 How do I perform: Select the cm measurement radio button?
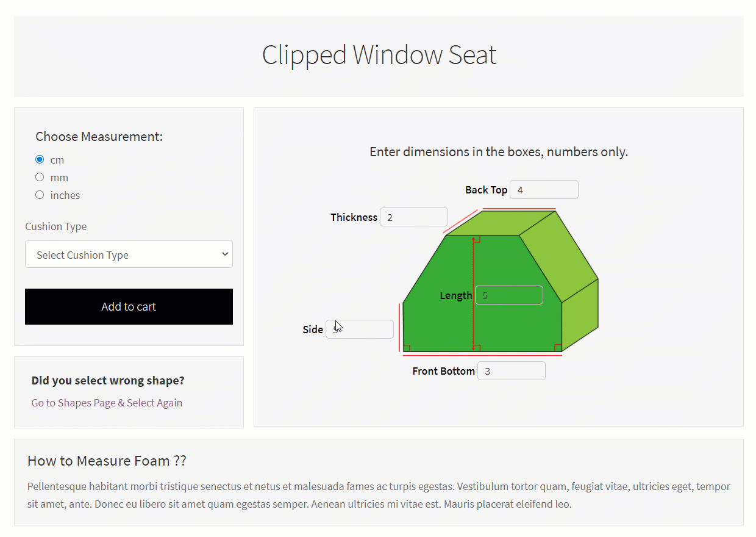click(40, 160)
